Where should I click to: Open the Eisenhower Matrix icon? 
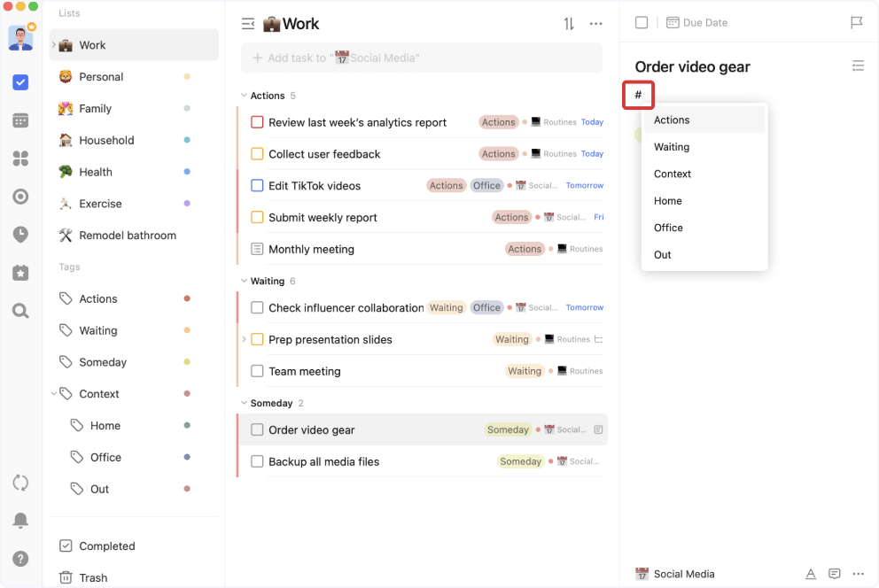tap(20, 158)
